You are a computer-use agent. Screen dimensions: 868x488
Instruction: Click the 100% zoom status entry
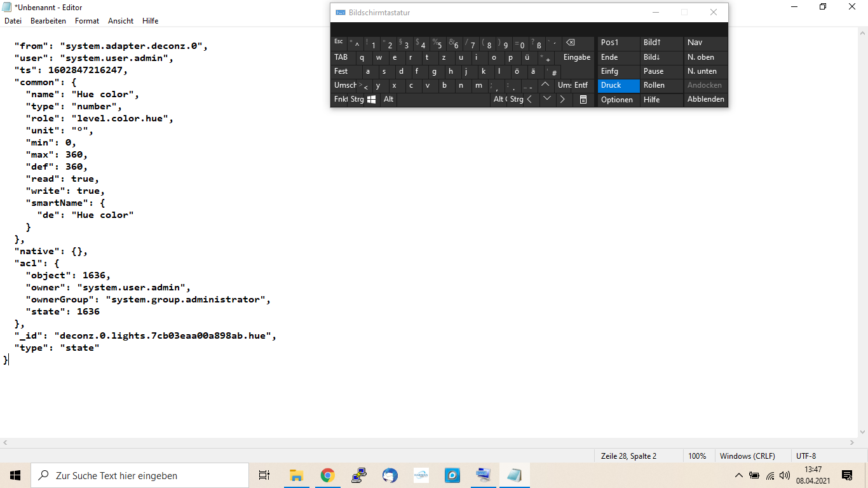697,456
